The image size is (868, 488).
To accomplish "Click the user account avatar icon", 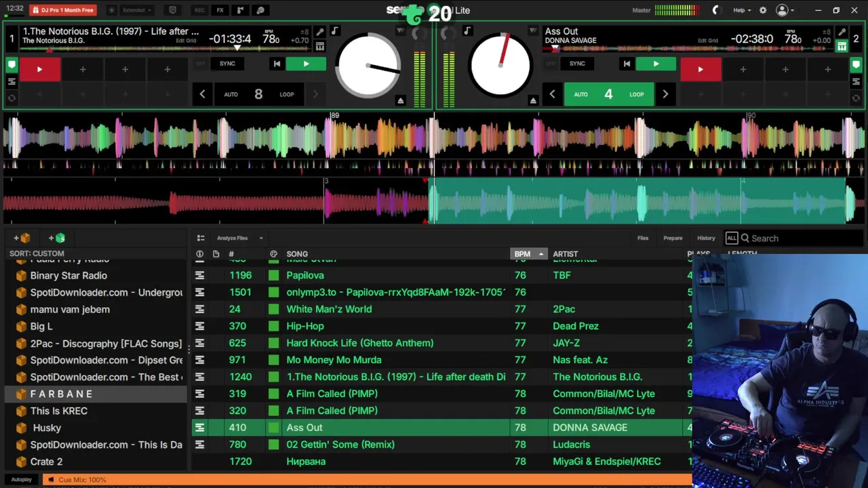I will [x=782, y=10].
